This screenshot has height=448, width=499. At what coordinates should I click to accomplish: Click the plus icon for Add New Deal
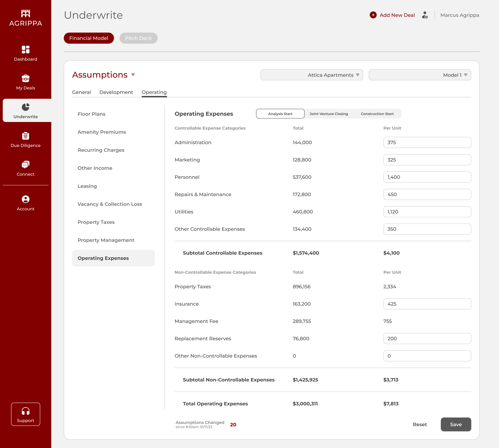(x=373, y=15)
